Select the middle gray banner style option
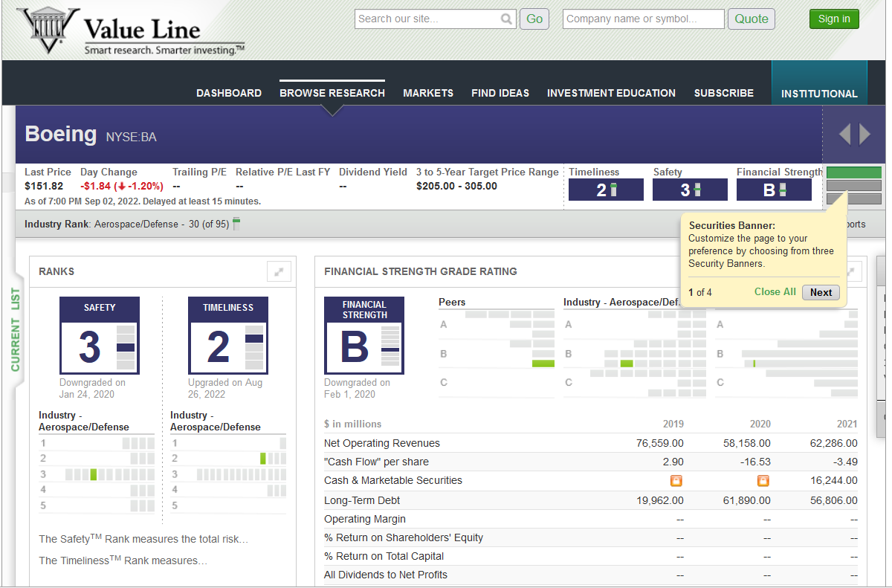The image size is (892, 588). (x=853, y=187)
